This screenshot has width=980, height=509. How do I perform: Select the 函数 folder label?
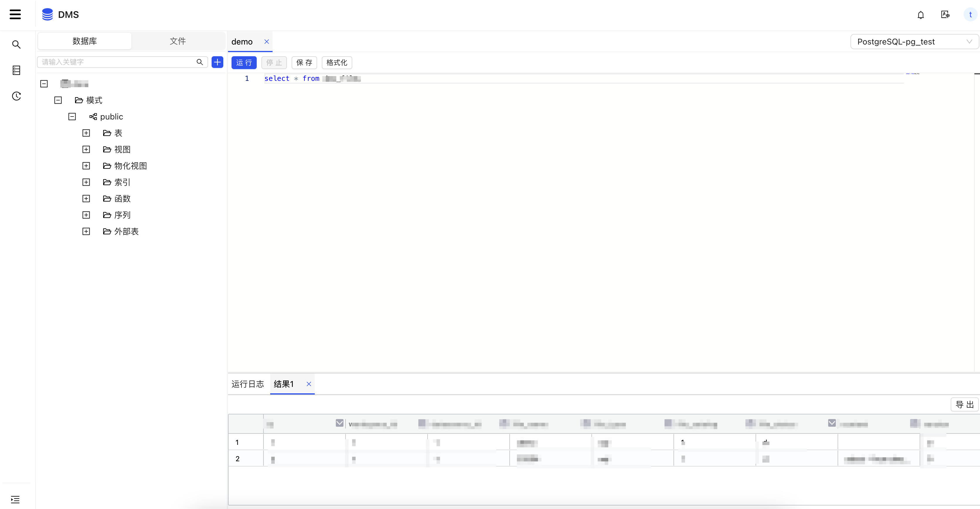click(x=122, y=199)
